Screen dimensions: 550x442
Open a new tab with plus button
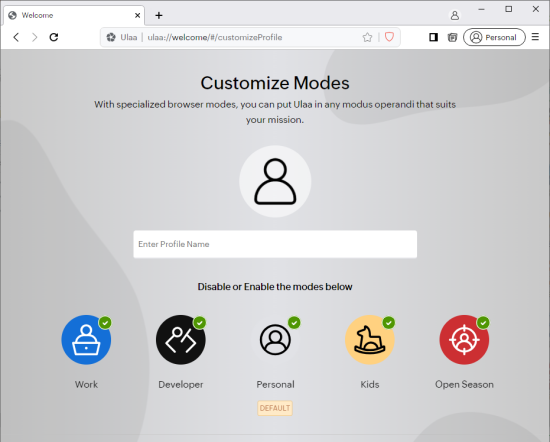159,15
